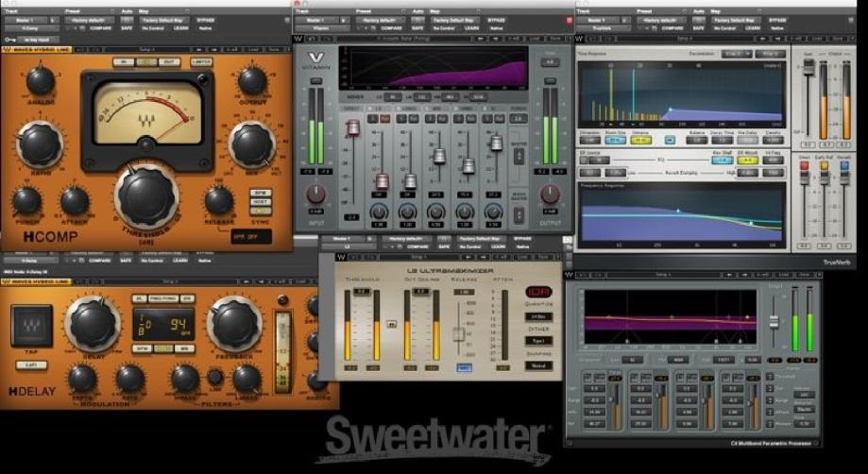This screenshot has height=474, width=868.
Task: Open the Quantize 24 Bits dropdown in L2
Action: point(538,317)
